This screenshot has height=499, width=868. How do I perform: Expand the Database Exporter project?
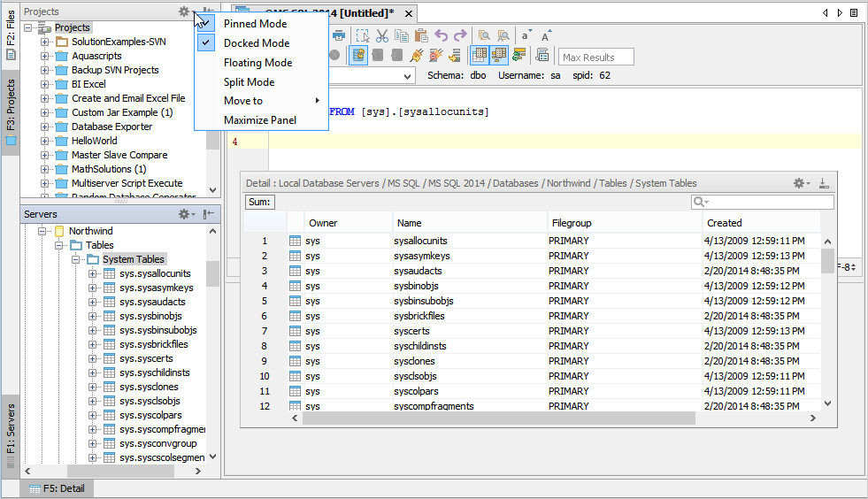pyautogui.click(x=44, y=127)
